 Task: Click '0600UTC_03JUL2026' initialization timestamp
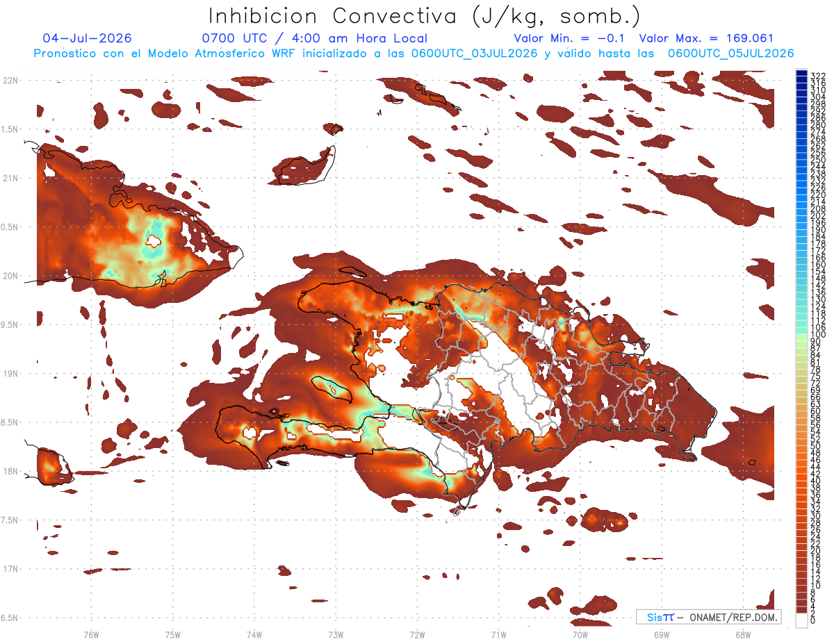point(475,53)
